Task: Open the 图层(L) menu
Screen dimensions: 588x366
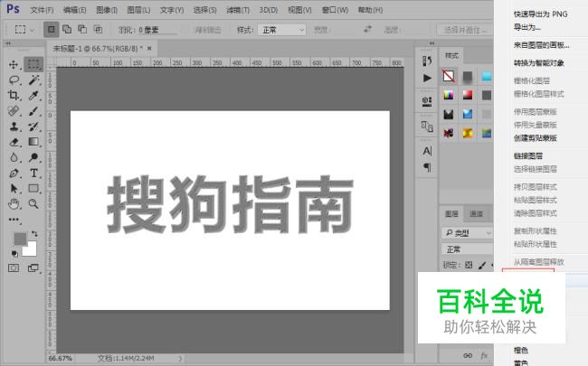Action: [138, 10]
